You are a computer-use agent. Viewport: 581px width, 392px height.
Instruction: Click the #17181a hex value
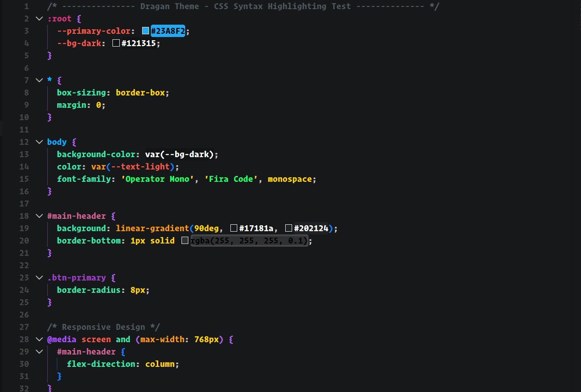tap(256, 228)
